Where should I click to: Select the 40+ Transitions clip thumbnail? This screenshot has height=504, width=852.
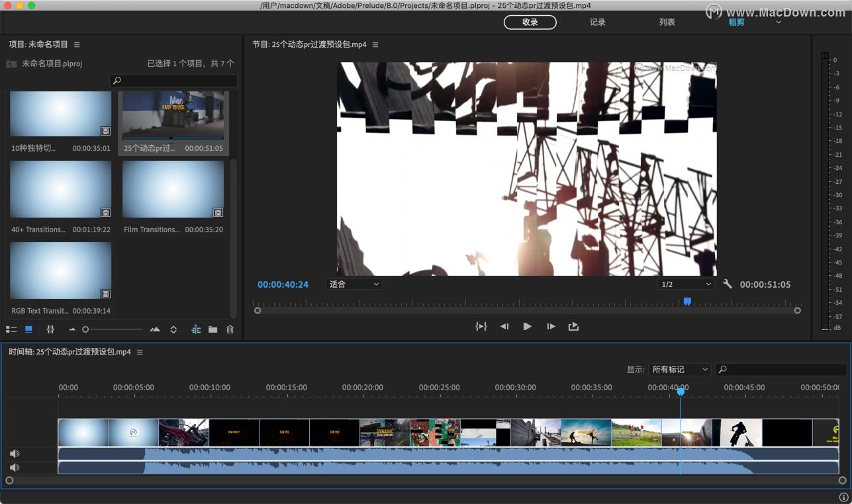[x=60, y=189]
